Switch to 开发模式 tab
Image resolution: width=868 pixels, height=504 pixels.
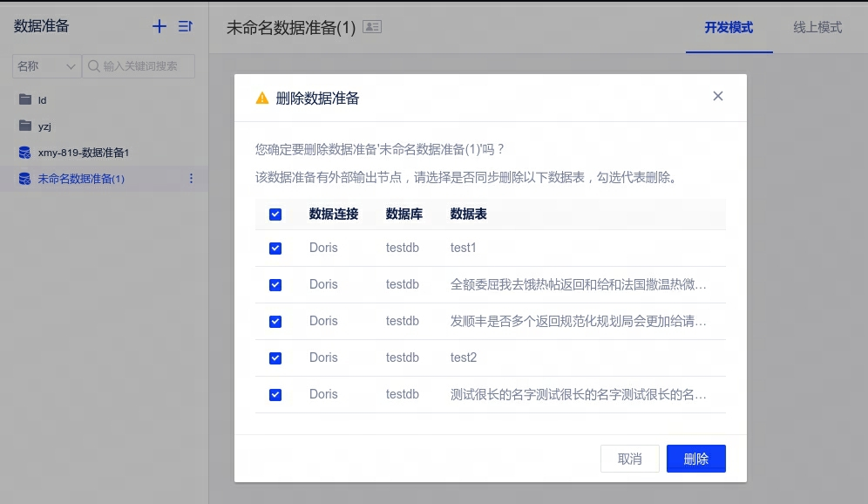click(729, 27)
